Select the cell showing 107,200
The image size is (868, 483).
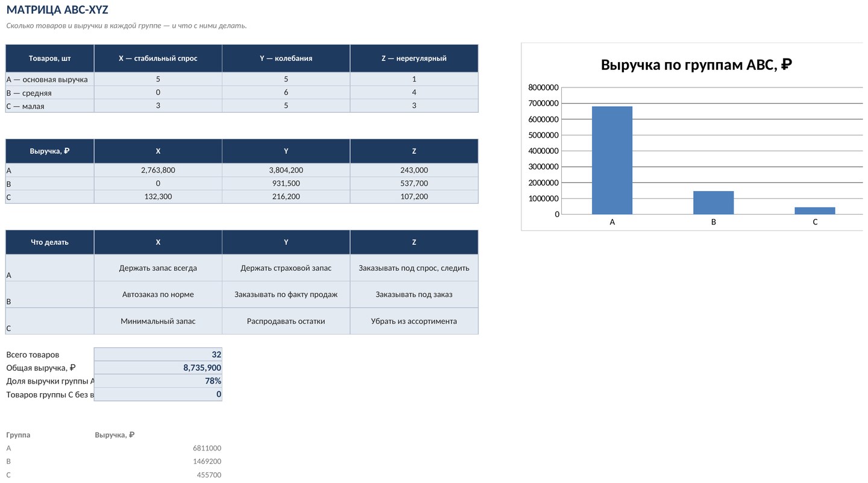click(x=414, y=197)
